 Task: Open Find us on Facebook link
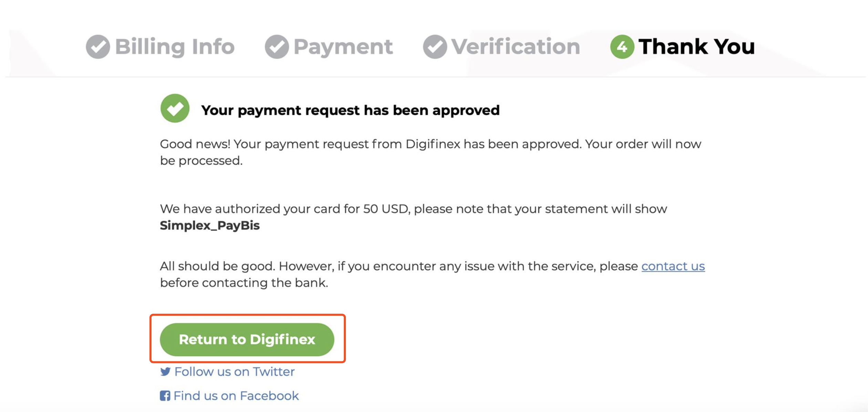coord(236,396)
